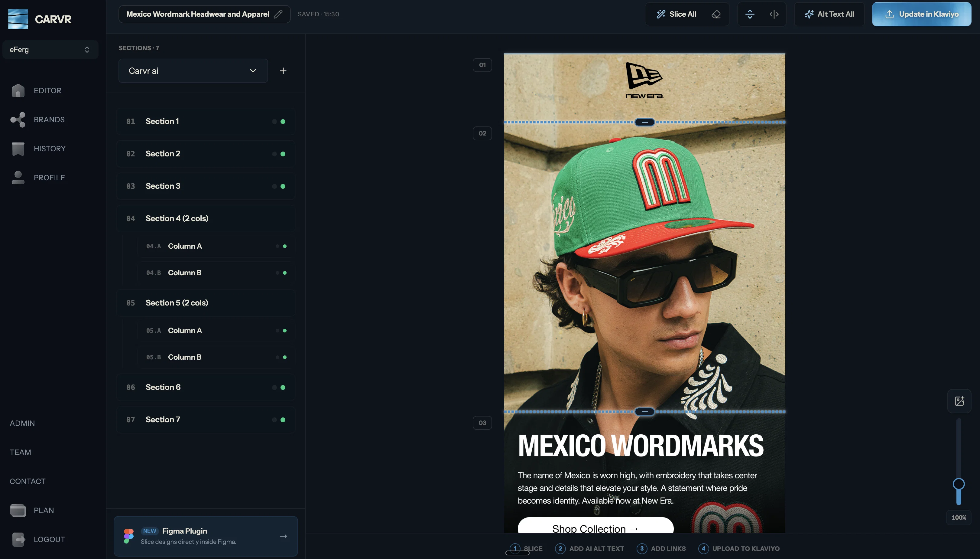Open the eFerg workspace switcher
This screenshot has height=559, width=980.
pos(50,50)
